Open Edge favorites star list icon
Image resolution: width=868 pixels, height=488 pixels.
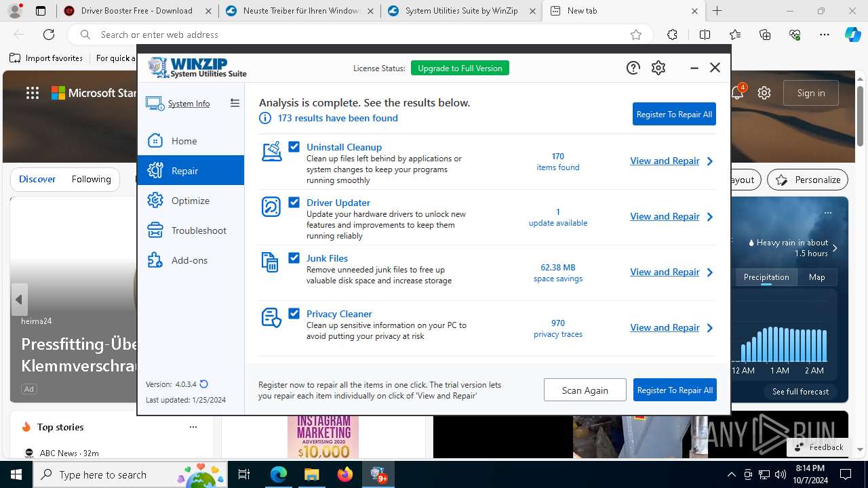[735, 35]
